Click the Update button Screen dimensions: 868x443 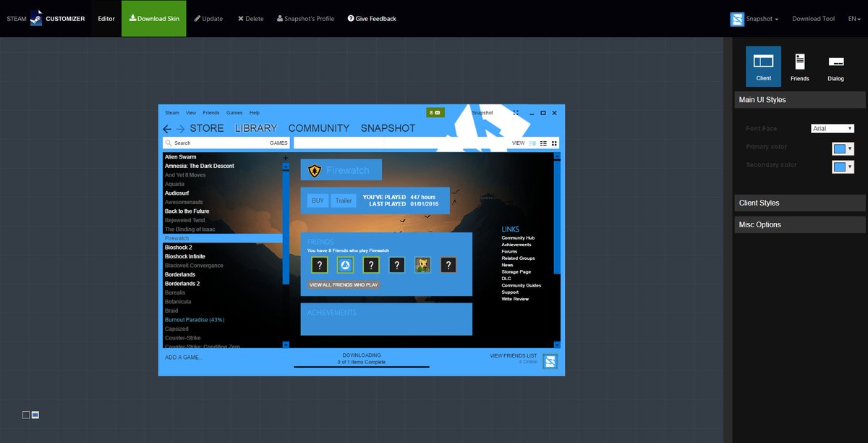[x=208, y=19]
